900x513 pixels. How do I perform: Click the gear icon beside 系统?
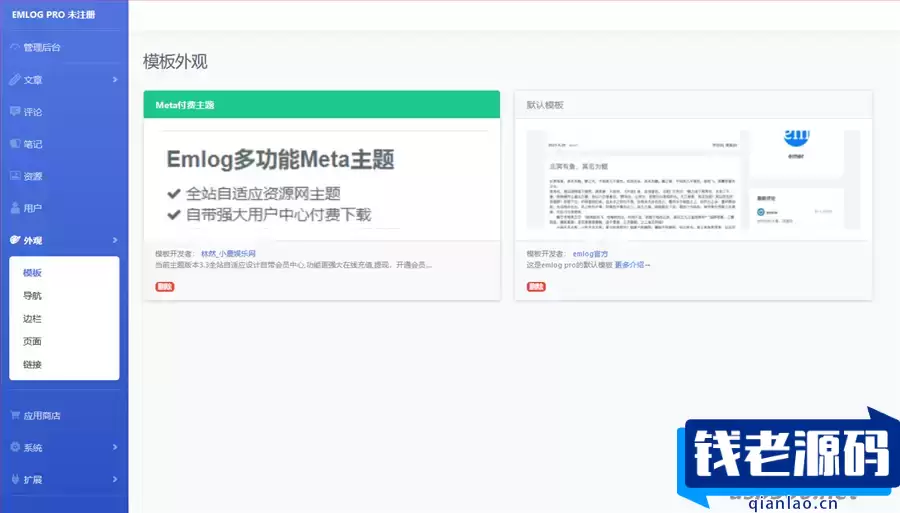pos(15,447)
